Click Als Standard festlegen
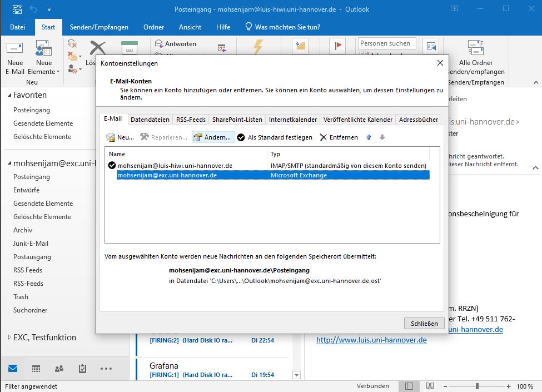The image size is (542, 392). [275, 137]
